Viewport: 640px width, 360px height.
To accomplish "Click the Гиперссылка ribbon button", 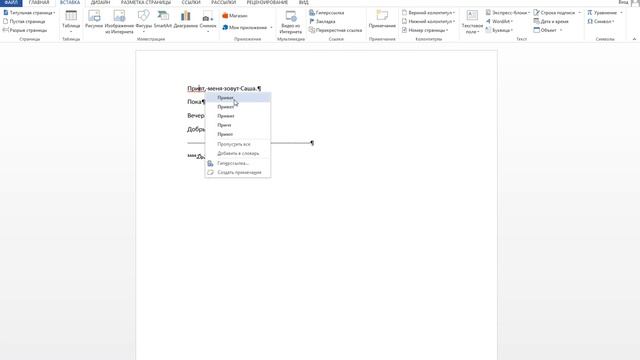I will pyautogui.click(x=327, y=13).
